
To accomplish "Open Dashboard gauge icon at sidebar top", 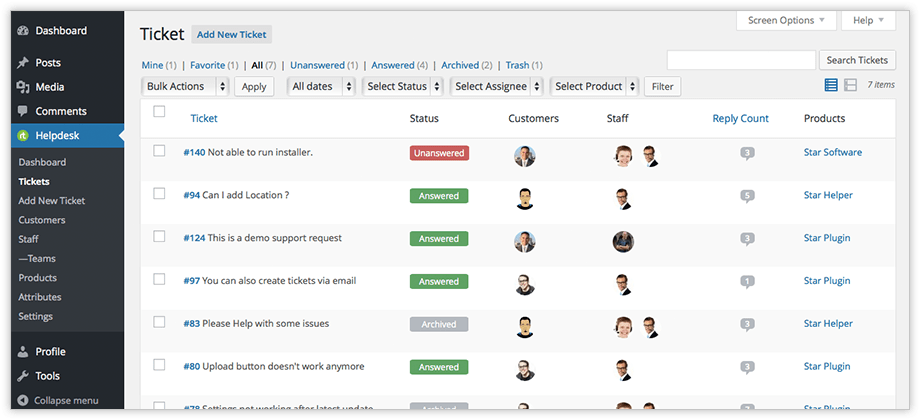I will (23, 31).
